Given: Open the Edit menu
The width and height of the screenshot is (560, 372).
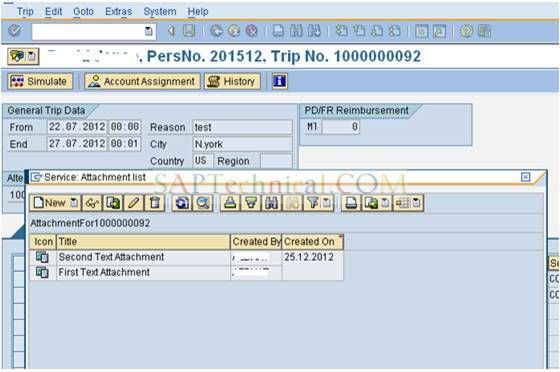Looking at the screenshot, I should [x=54, y=11].
